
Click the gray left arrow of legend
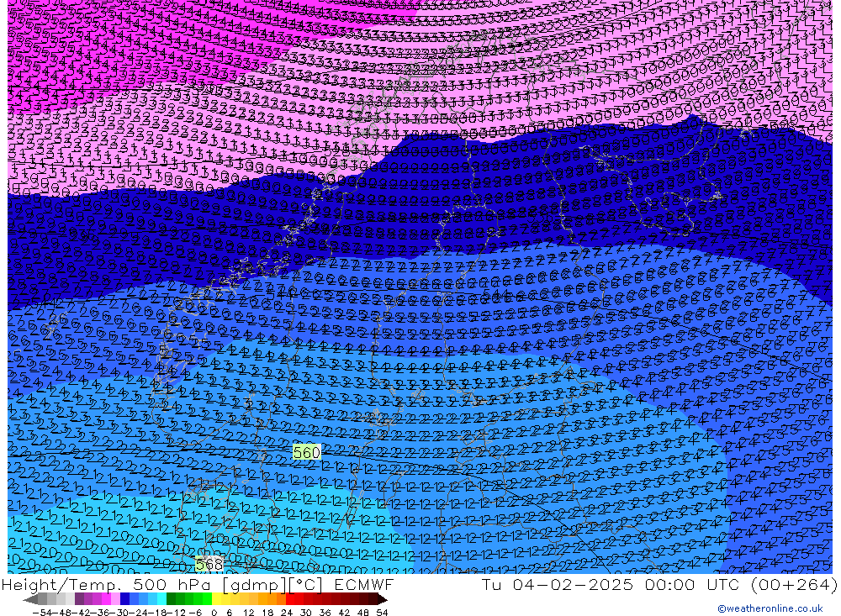pyautogui.click(x=30, y=599)
